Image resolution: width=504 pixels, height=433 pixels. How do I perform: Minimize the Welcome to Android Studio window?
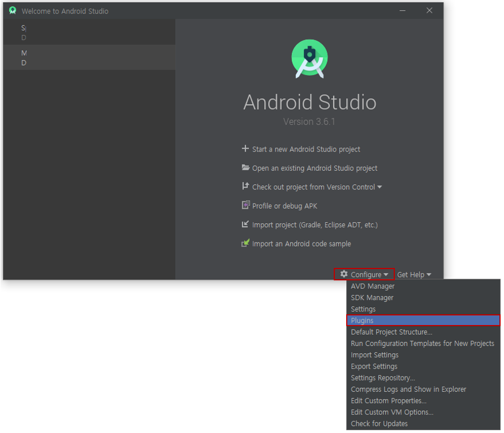click(x=402, y=11)
